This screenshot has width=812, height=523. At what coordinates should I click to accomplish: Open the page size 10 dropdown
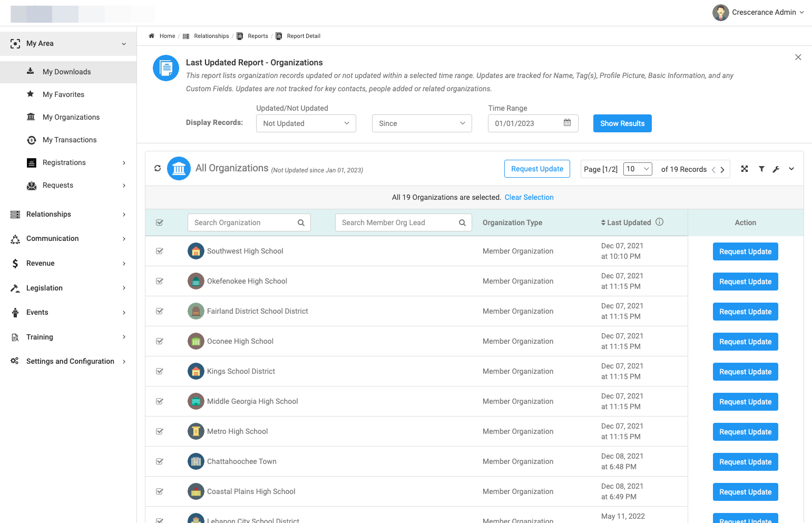638,169
